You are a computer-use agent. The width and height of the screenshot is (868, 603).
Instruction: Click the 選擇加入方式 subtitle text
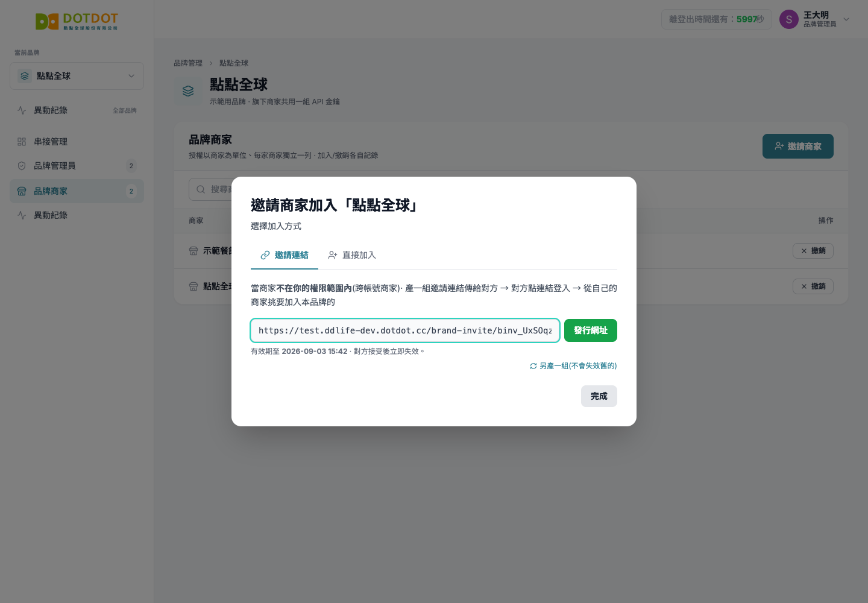[x=276, y=226]
